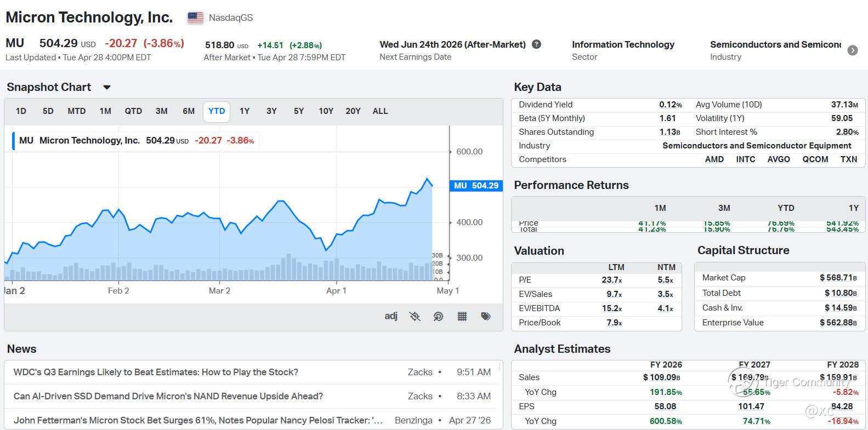The width and height of the screenshot is (868, 430).
Task: Click the earnings date help question icon
Action: click(537, 44)
